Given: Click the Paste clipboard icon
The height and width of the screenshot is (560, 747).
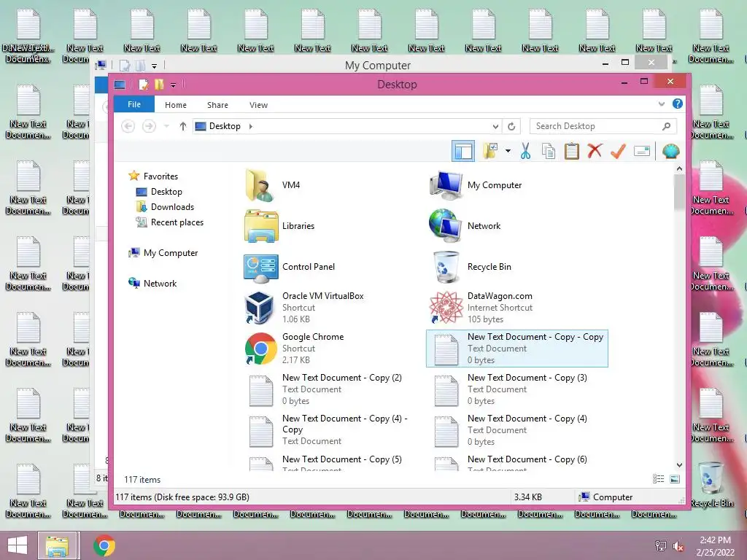Looking at the screenshot, I should point(572,152).
